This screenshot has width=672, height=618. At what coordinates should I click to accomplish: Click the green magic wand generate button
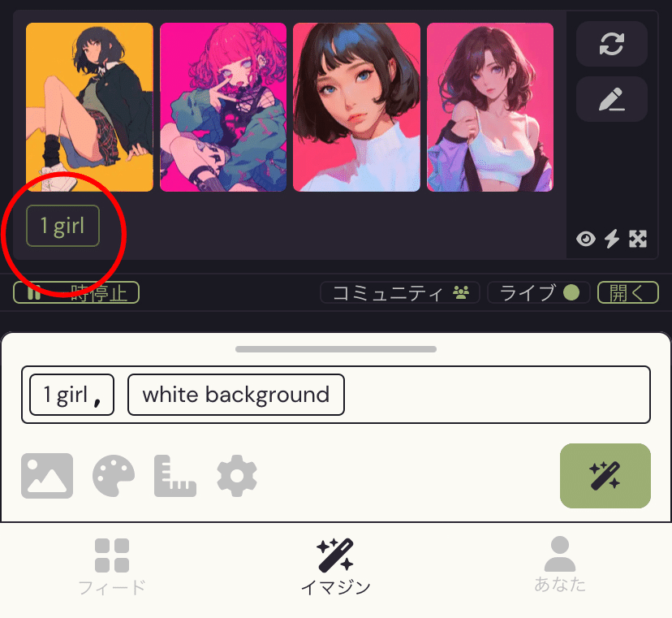(x=605, y=476)
